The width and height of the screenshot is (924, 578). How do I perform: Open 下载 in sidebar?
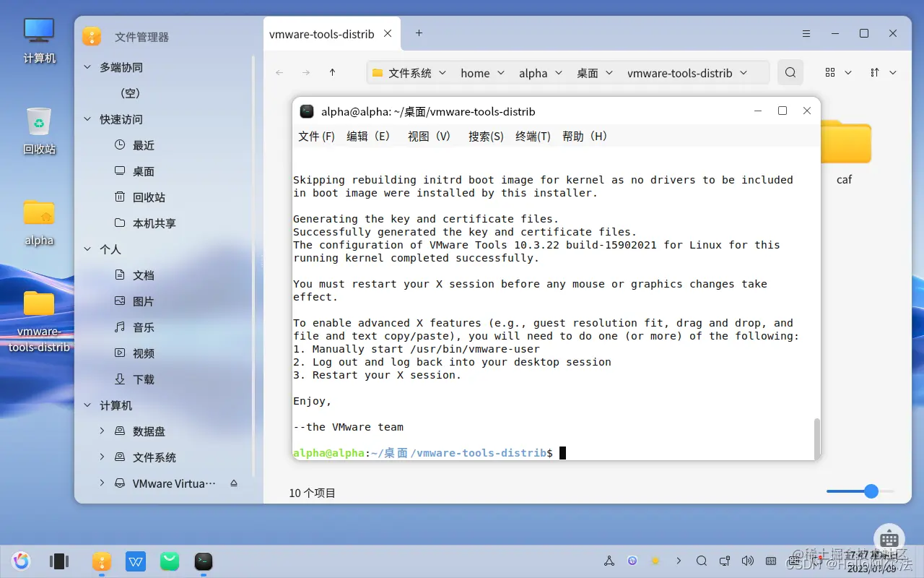144,379
